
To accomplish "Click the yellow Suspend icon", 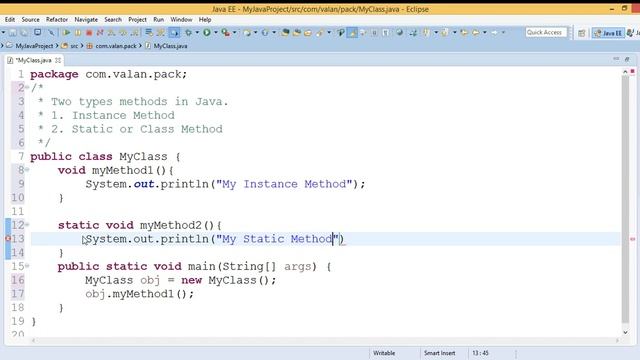I will coord(78,32).
